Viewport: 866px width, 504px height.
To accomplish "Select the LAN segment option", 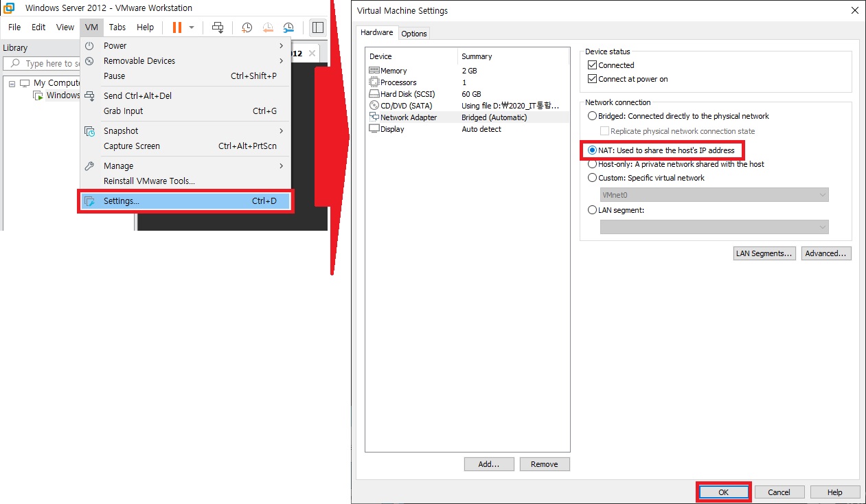I will click(593, 210).
